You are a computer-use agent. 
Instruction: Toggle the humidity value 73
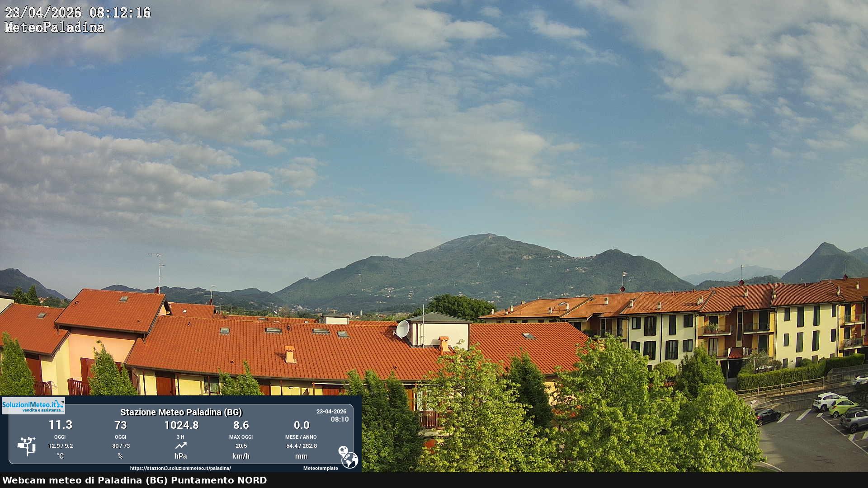[121, 425]
